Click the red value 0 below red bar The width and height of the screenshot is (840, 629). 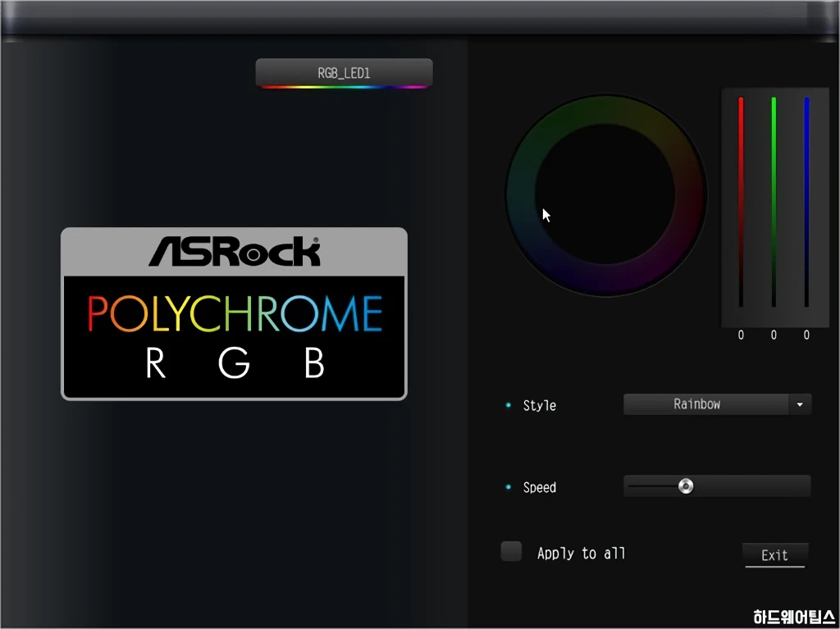coord(741,335)
